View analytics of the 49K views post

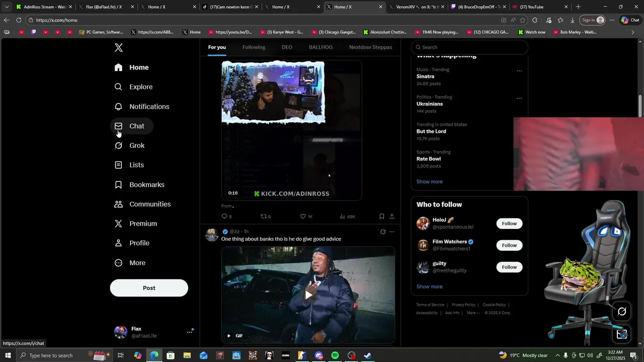pos(347,217)
